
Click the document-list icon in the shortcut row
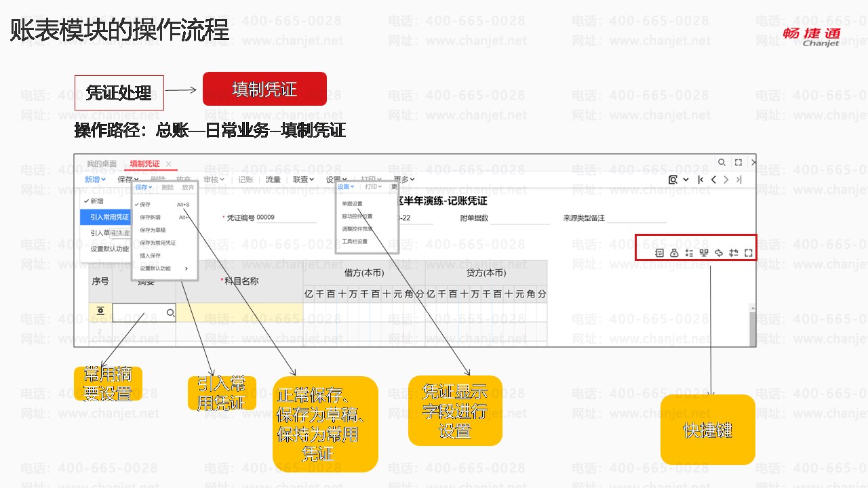[x=659, y=253]
